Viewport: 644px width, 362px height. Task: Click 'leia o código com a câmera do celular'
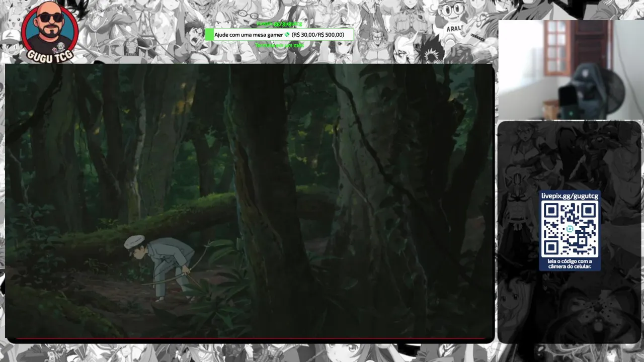pyautogui.click(x=570, y=264)
